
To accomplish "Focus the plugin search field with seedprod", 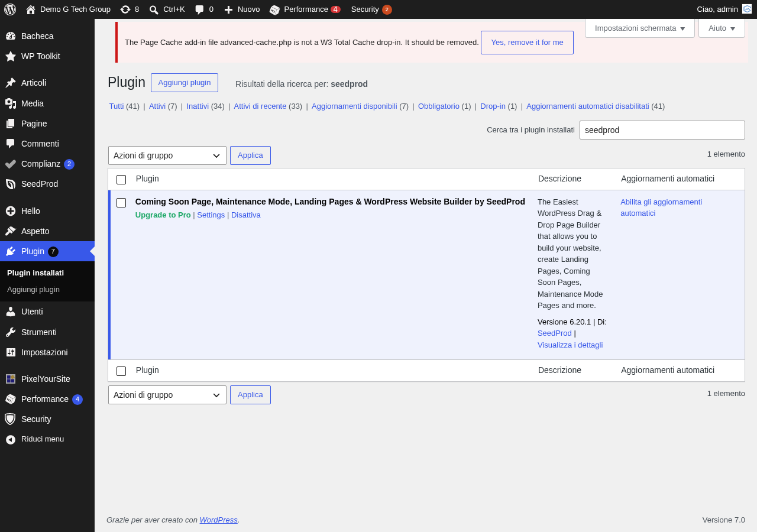I will [x=662, y=130].
